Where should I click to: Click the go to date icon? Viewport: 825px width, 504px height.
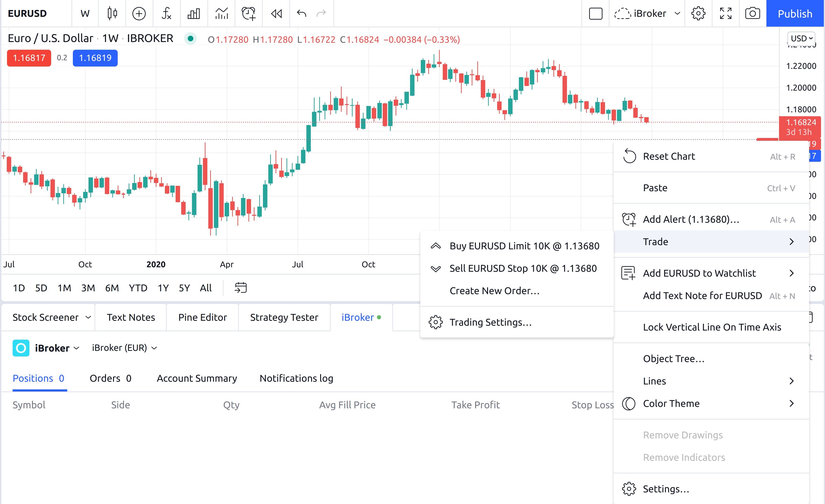tap(241, 288)
